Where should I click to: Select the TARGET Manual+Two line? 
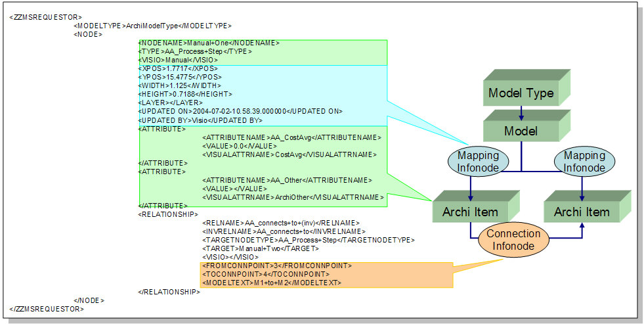point(261,248)
